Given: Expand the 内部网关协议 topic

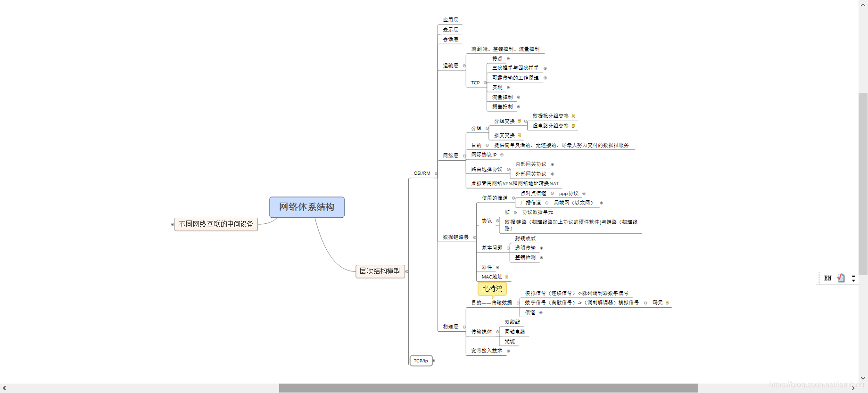Looking at the screenshot, I should click(552, 164).
